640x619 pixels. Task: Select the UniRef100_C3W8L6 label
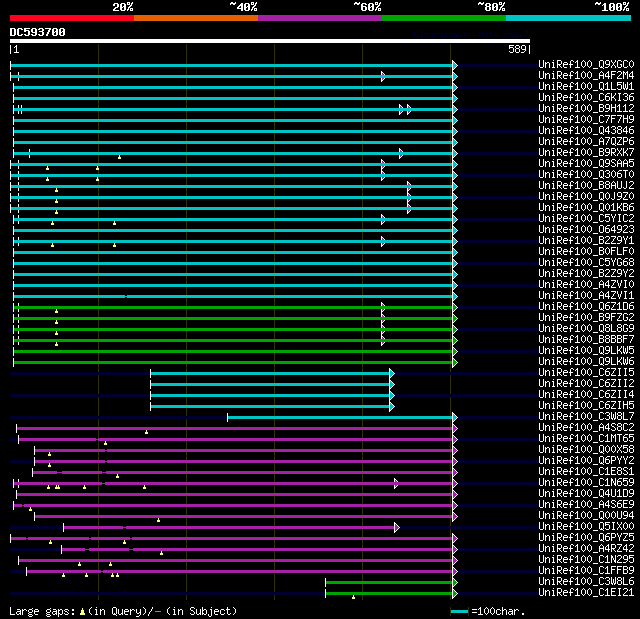tap(586, 582)
